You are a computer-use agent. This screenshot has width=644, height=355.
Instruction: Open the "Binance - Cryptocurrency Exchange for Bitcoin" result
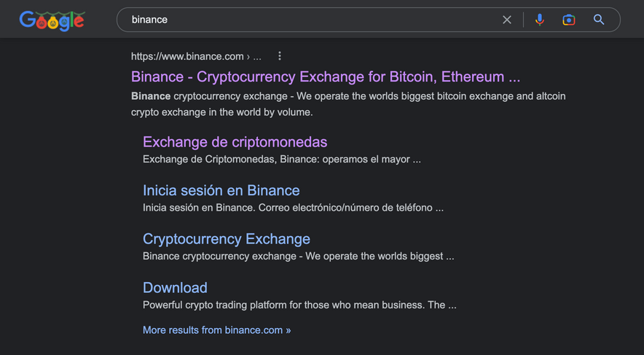click(x=325, y=77)
